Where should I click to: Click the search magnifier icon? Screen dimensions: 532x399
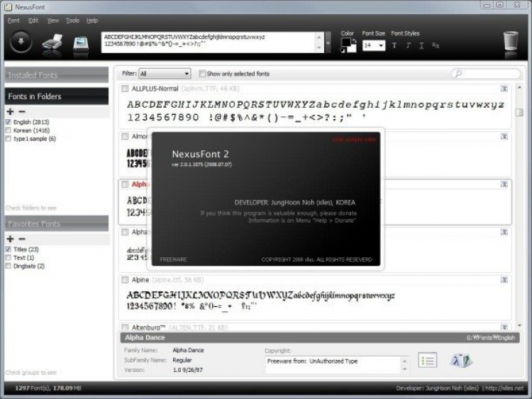458,73
